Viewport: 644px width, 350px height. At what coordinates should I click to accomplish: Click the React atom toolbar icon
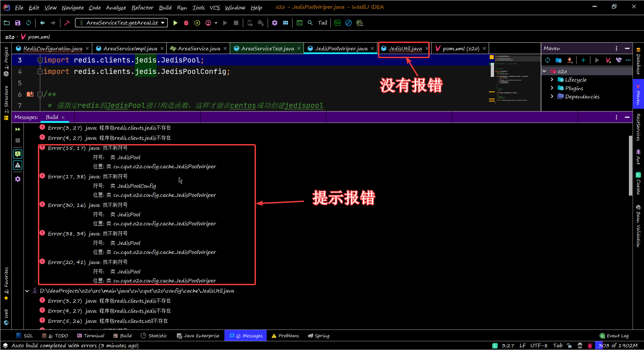(360, 23)
